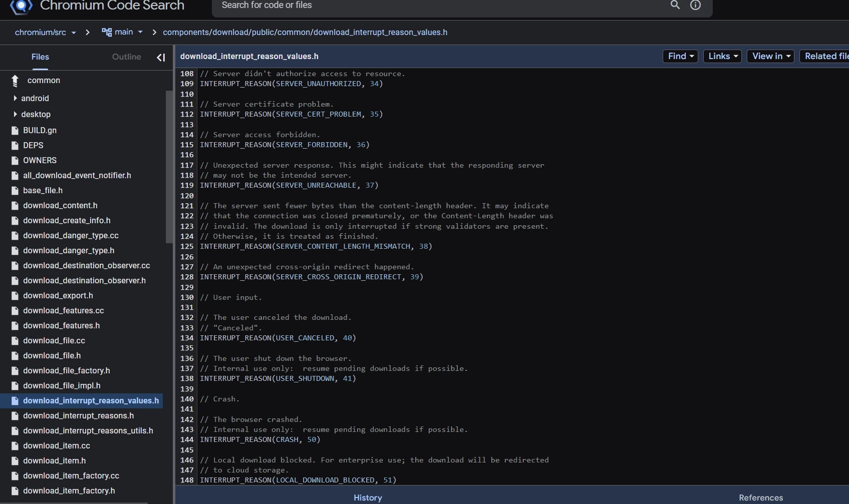
Task: Click the file icon beside download_item.h
Action: pyautogui.click(x=15, y=461)
